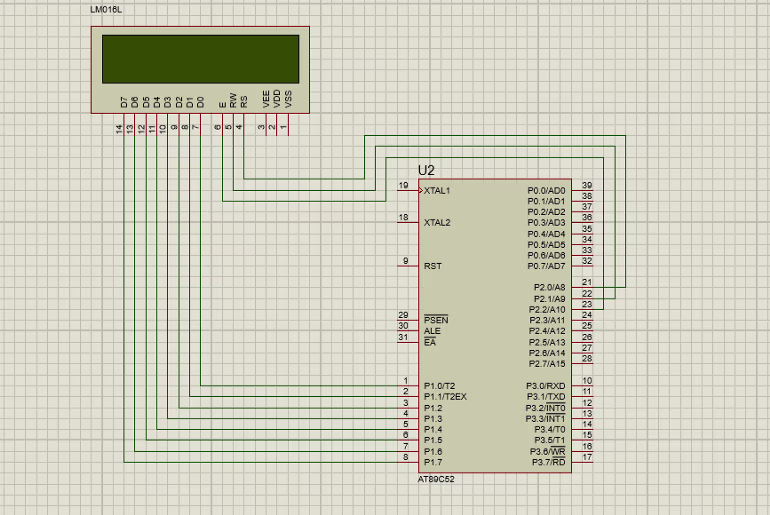
Task: Click the P2.6/A14 pin label
Action: click(x=547, y=353)
